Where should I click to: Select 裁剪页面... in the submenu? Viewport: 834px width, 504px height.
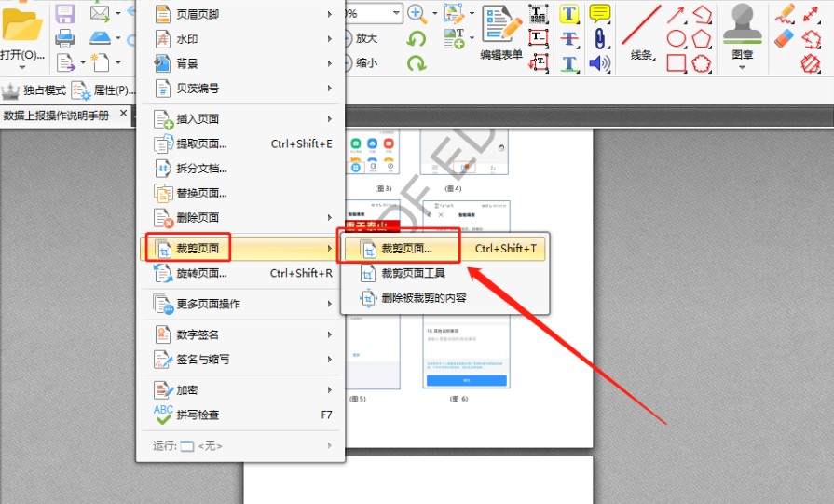(445, 249)
